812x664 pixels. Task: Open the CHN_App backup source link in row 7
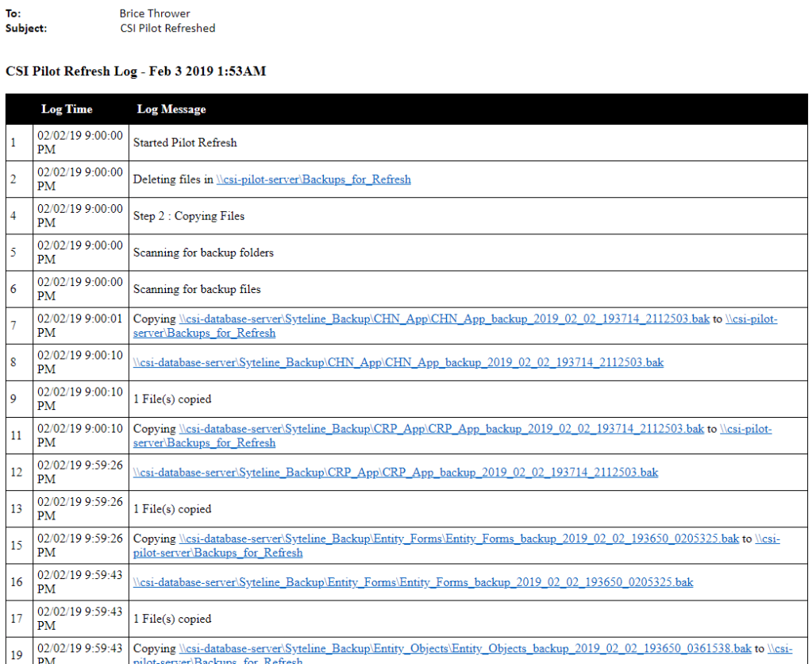pyautogui.click(x=444, y=319)
